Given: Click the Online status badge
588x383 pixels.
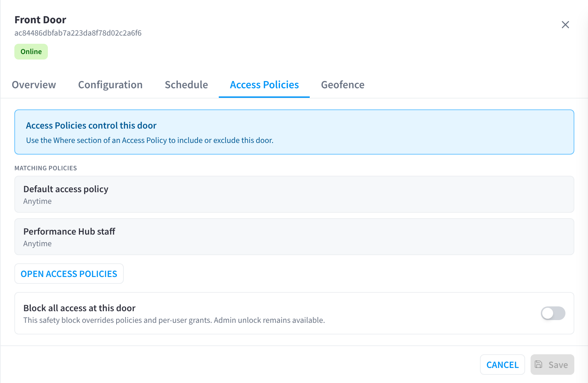Looking at the screenshot, I should coord(31,52).
